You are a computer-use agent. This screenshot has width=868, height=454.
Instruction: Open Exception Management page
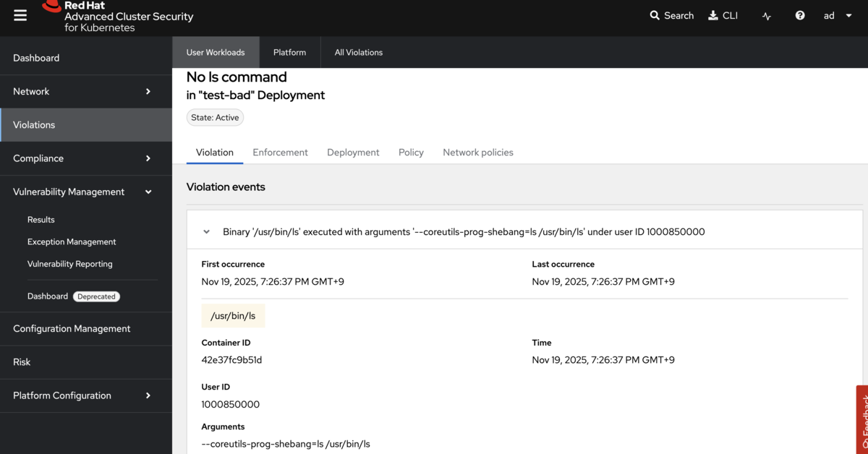pyautogui.click(x=72, y=242)
